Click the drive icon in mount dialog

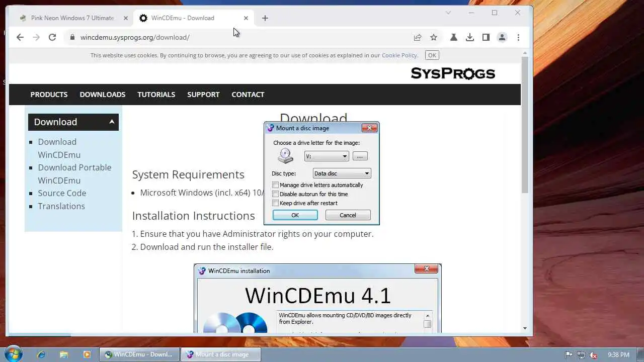pos(285,156)
